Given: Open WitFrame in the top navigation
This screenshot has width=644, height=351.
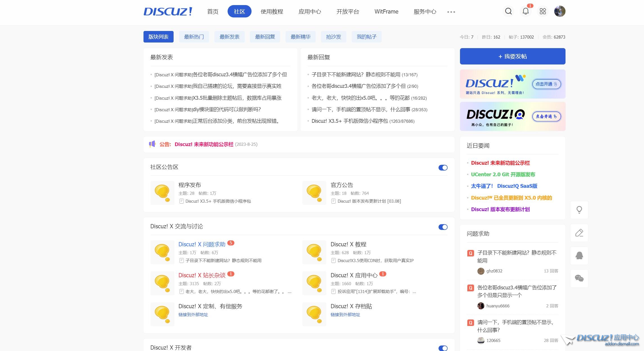Looking at the screenshot, I should (x=386, y=12).
